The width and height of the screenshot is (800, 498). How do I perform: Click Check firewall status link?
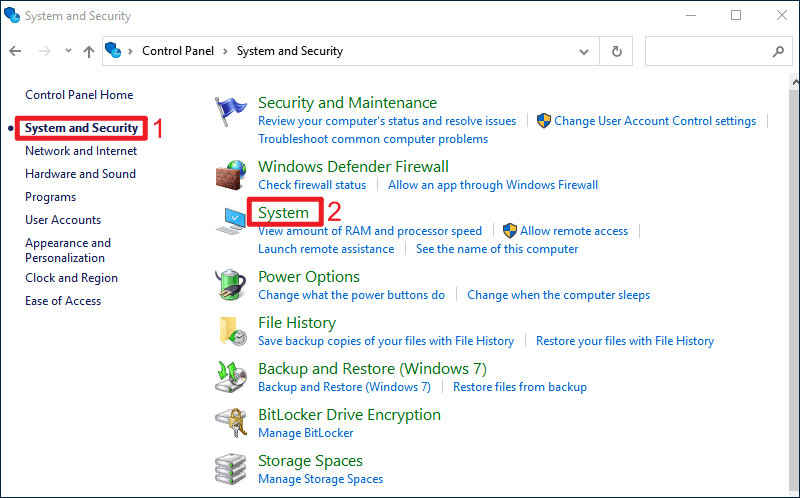coord(312,185)
